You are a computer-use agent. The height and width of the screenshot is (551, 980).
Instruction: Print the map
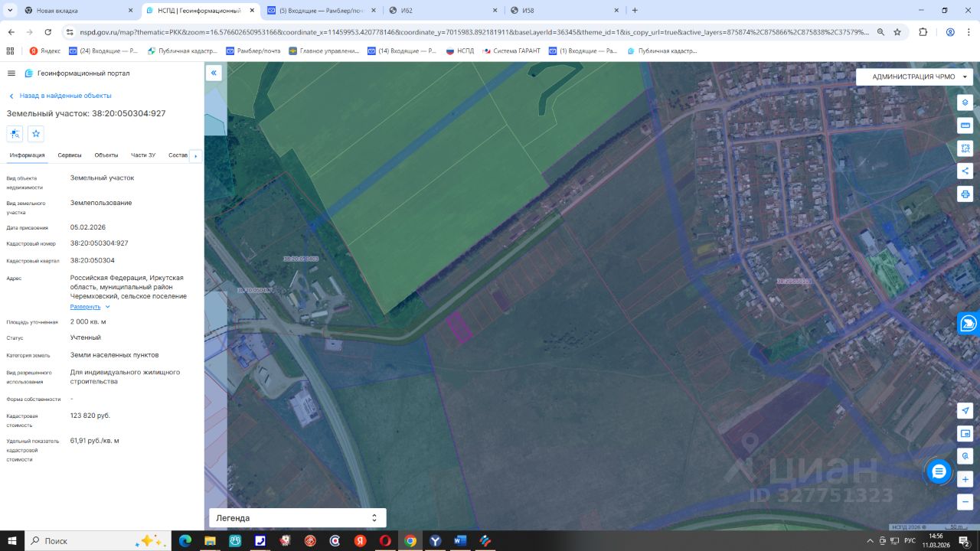tap(965, 194)
